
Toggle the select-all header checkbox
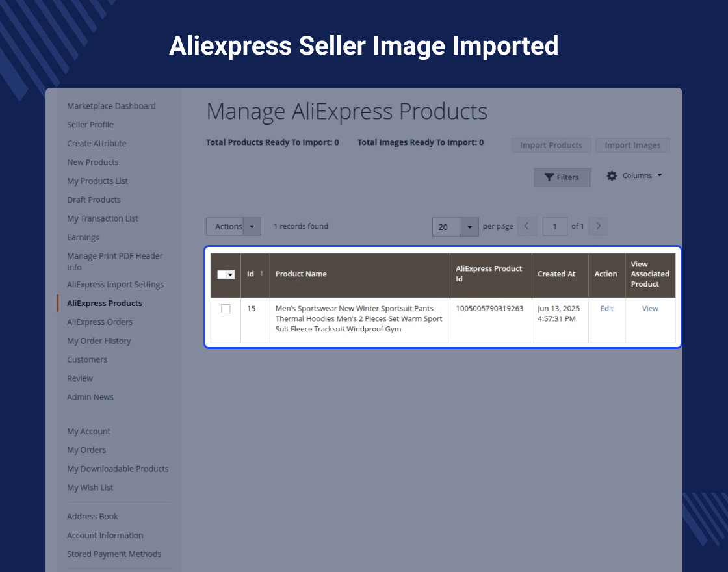pos(222,274)
